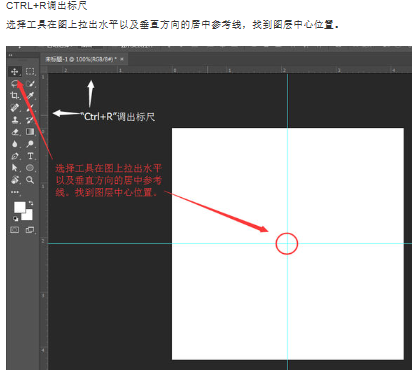Select the Eyedropper tool
Screen dimensions: 420x375
coord(30,96)
